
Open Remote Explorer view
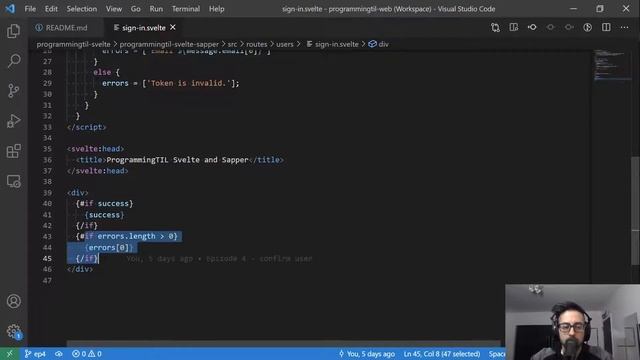tap(13, 181)
